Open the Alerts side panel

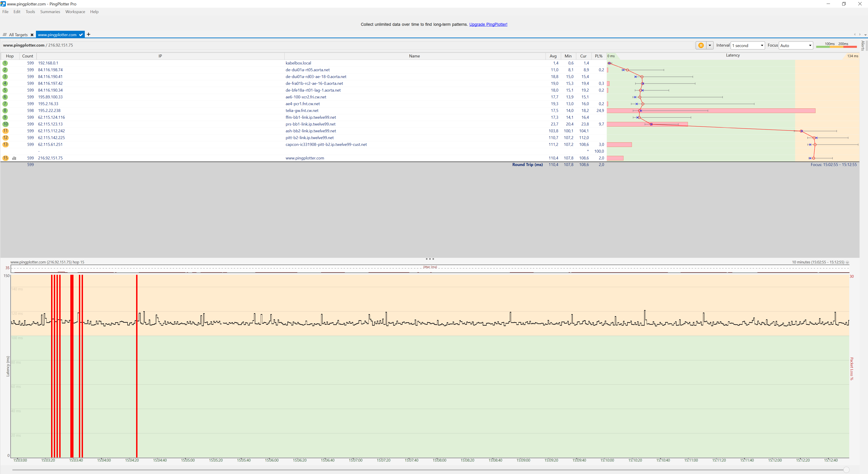coord(863,45)
